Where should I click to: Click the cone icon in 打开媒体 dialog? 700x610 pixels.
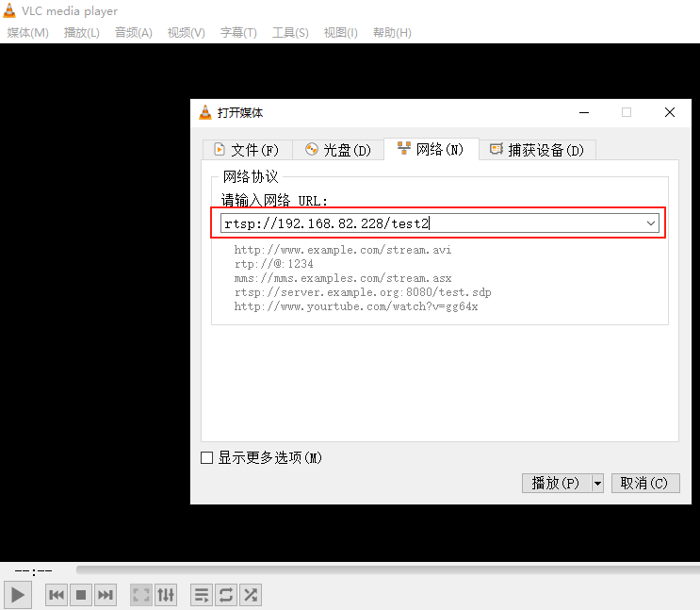click(204, 112)
